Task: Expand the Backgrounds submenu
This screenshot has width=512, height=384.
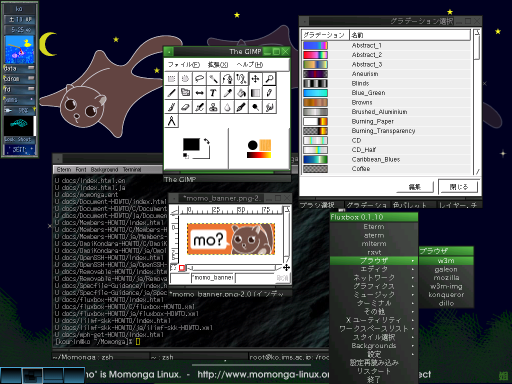Action: 374,346
